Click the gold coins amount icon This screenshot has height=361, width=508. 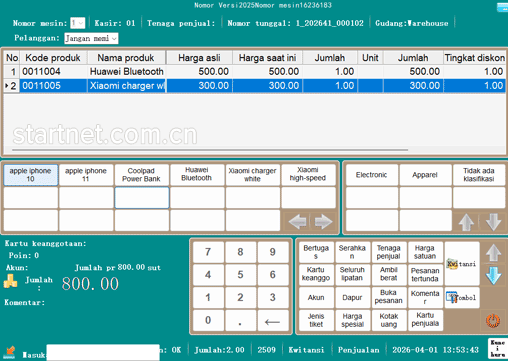click(10, 281)
